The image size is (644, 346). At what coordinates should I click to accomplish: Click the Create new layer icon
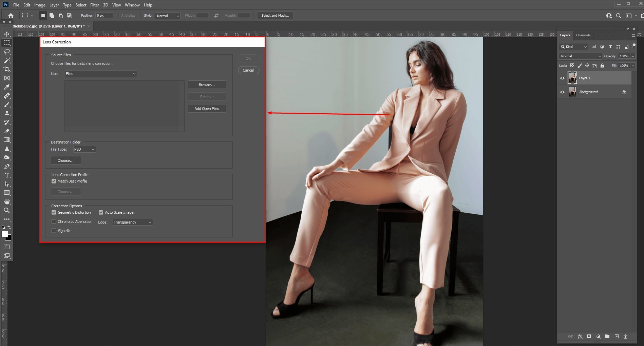[616, 337]
